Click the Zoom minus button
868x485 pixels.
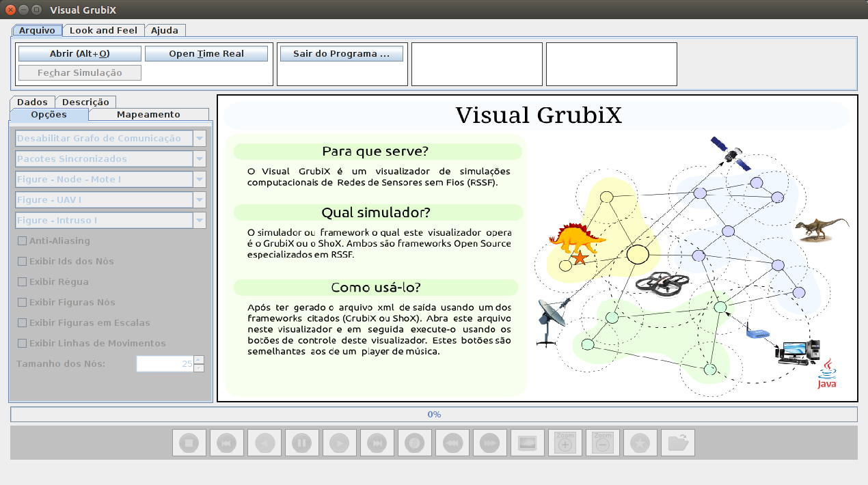(603, 443)
